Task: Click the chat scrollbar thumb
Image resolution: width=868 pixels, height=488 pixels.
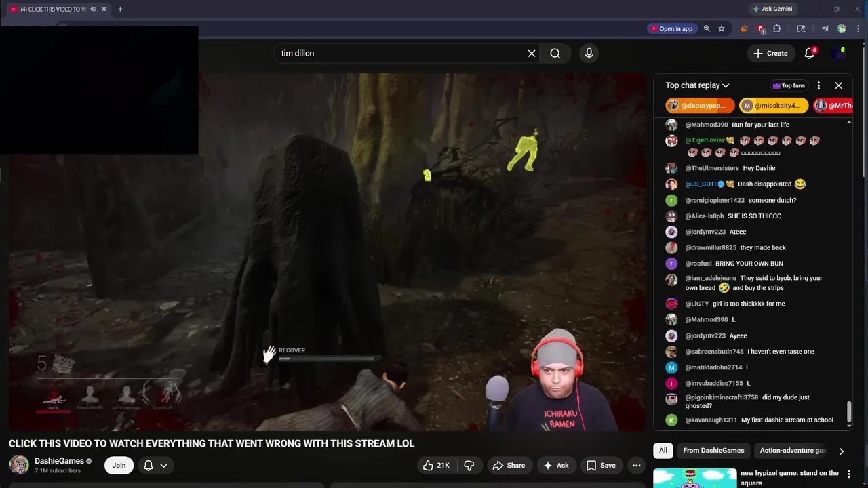Action: tap(849, 411)
